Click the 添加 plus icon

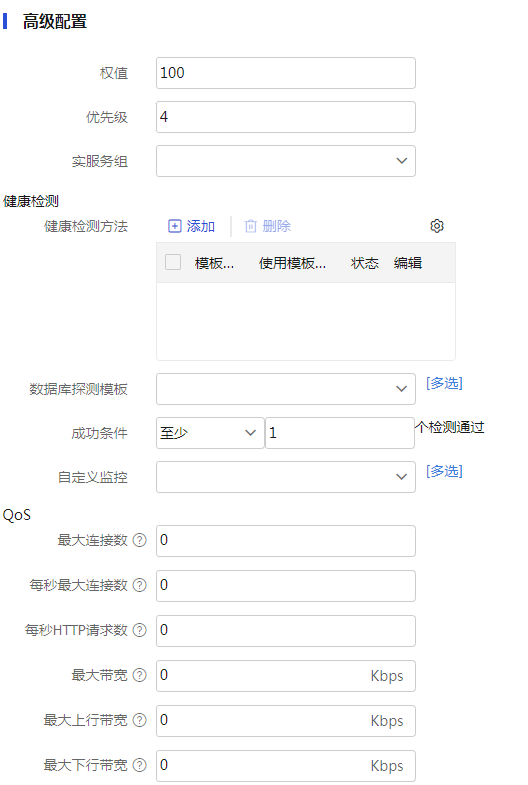pos(174,226)
